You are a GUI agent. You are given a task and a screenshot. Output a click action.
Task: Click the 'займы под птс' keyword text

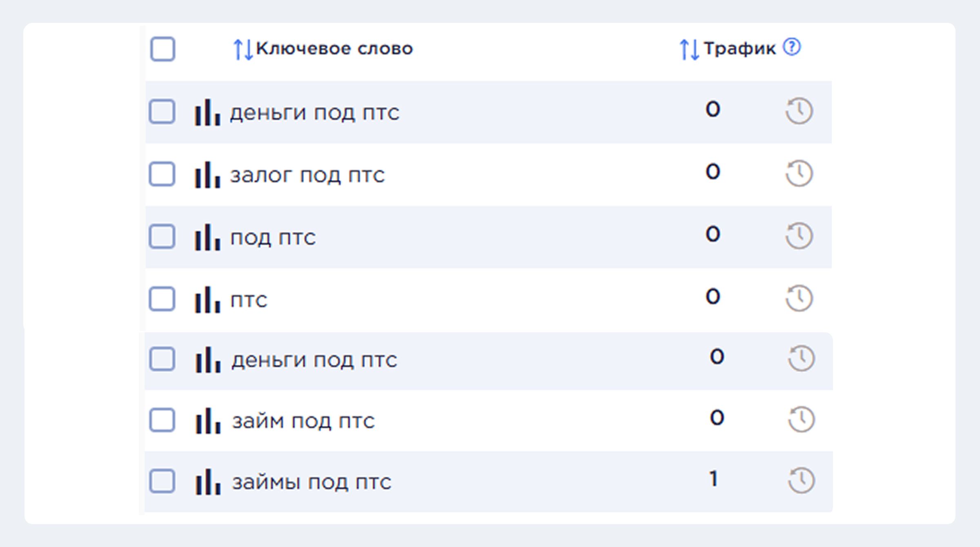[312, 483]
